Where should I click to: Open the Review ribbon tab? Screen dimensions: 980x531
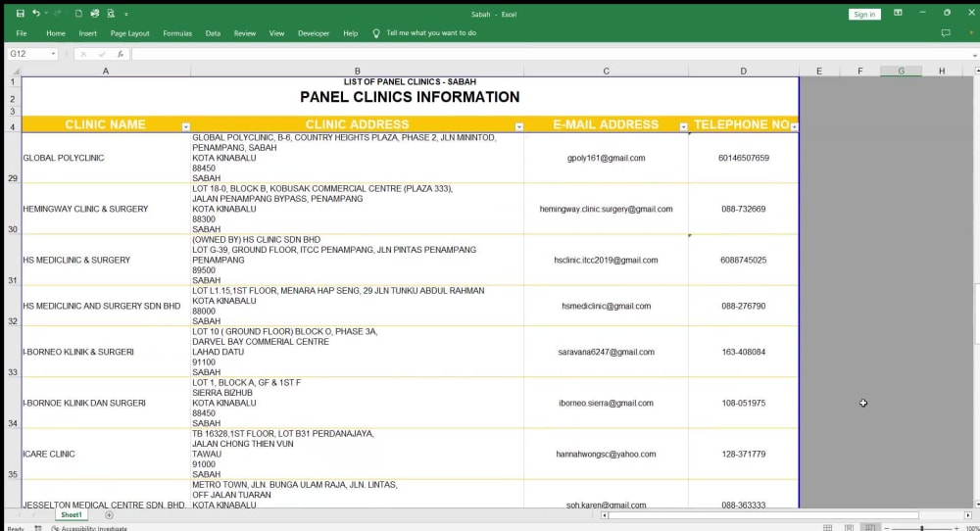tap(244, 33)
